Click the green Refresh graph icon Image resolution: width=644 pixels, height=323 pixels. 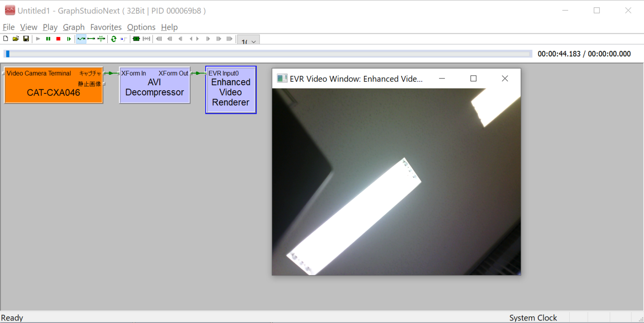(x=113, y=39)
